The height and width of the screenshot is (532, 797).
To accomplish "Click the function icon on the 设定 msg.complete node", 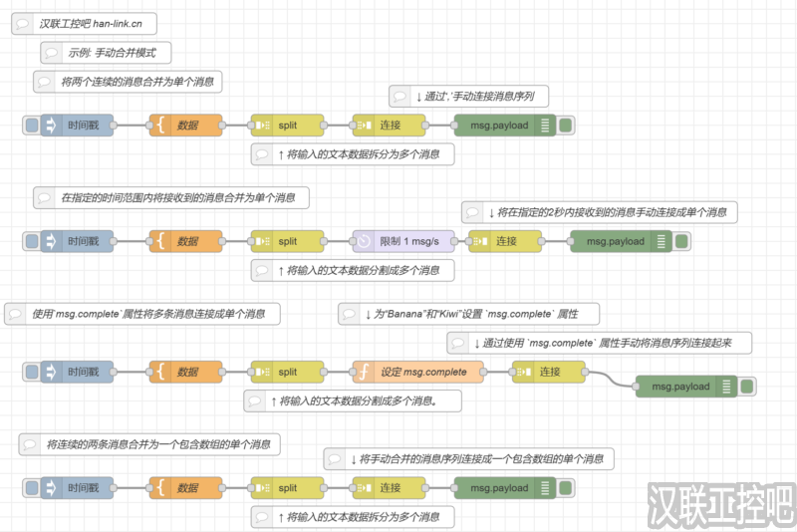I will [x=365, y=372].
